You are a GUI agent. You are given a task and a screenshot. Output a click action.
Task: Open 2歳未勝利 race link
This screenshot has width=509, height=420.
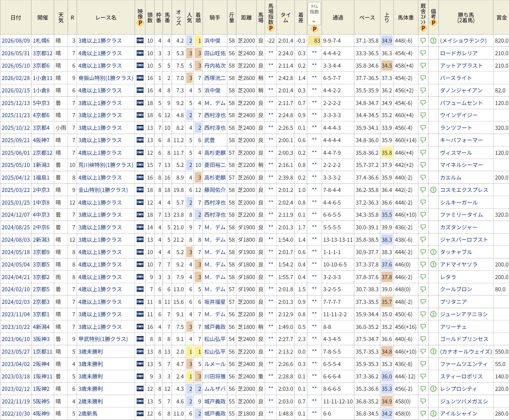point(91,401)
